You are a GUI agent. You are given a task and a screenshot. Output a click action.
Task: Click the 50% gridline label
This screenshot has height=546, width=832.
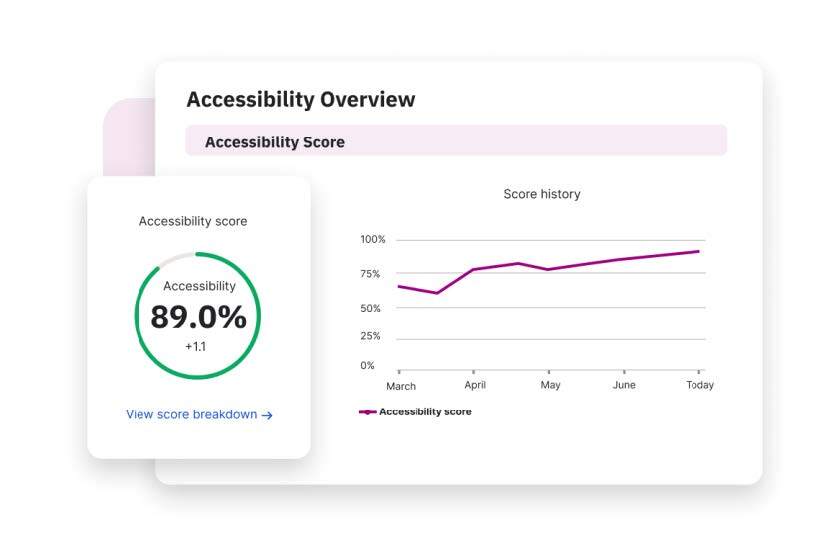pyautogui.click(x=370, y=308)
